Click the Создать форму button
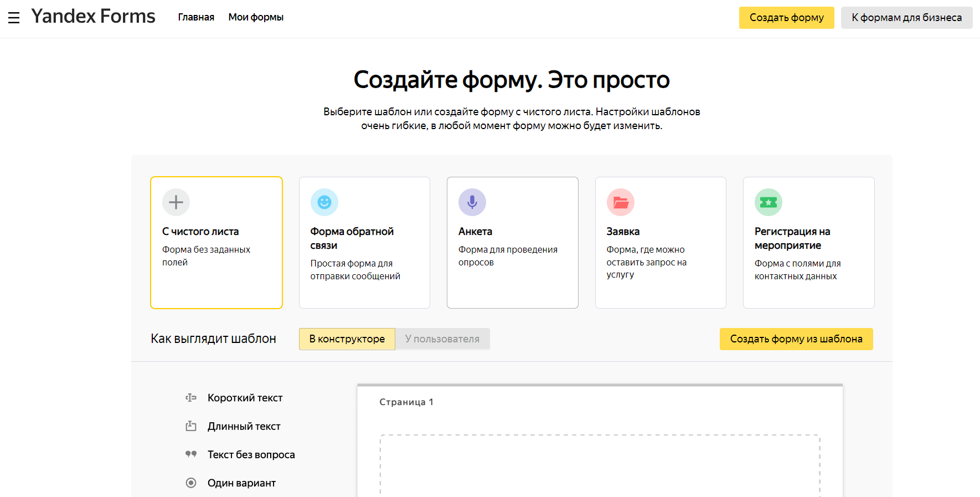Image resolution: width=980 pixels, height=497 pixels. [x=786, y=18]
